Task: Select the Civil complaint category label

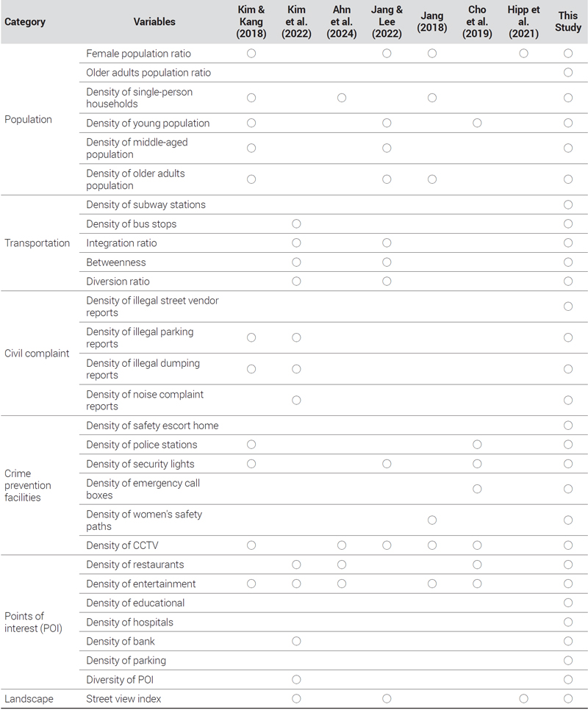Action: 37,354
